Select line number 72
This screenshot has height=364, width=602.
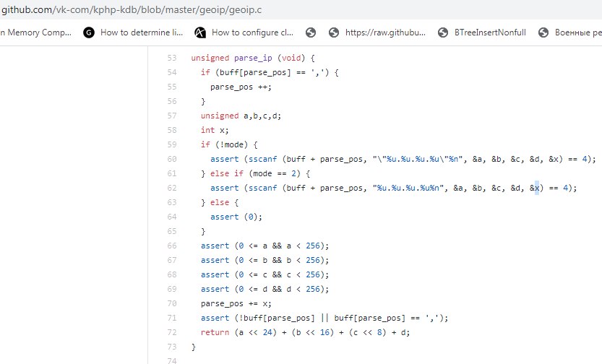click(172, 332)
